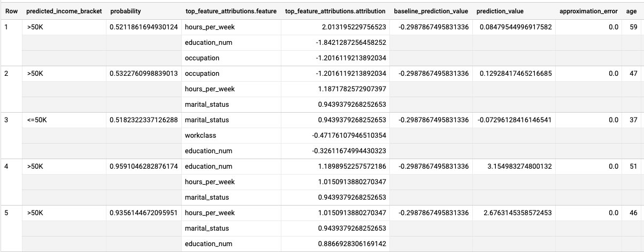Select the approximation_error column header

[x=588, y=11]
